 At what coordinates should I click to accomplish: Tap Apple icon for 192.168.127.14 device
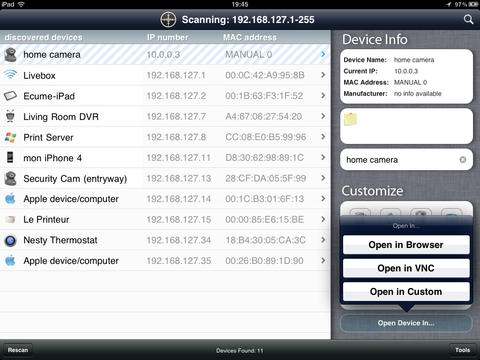10,199
